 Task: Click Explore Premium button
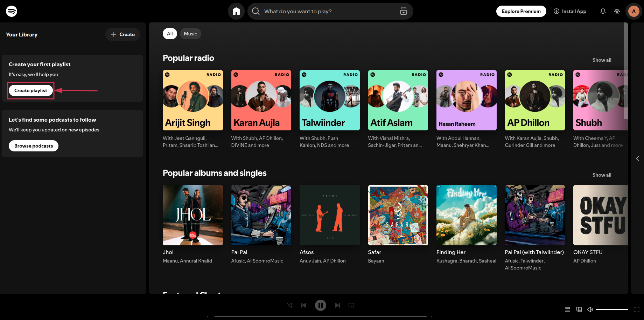[x=521, y=11]
